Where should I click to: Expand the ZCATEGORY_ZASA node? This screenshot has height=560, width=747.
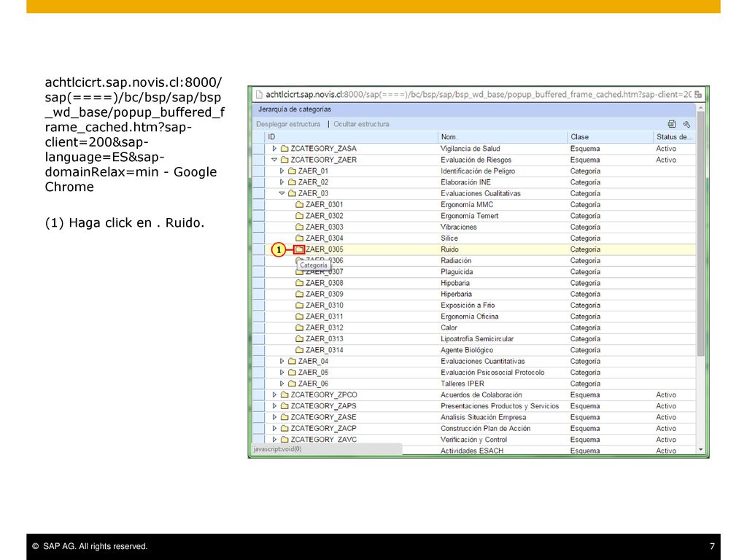274,149
